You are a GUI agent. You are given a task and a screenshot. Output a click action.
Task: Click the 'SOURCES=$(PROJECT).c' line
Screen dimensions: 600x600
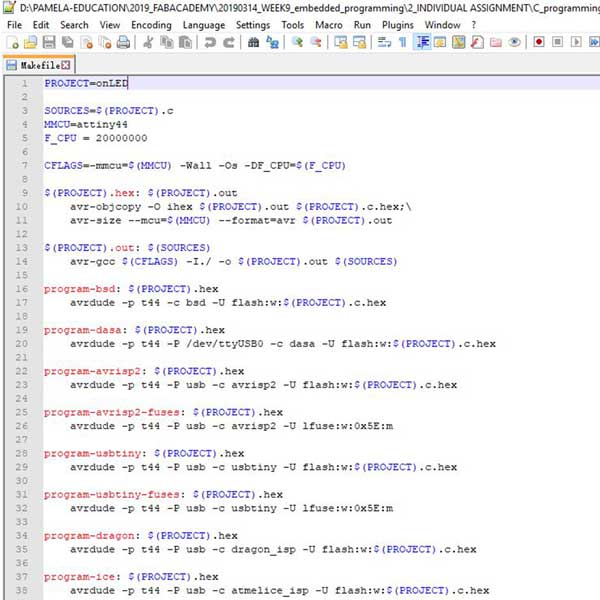pyautogui.click(x=109, y=111)
